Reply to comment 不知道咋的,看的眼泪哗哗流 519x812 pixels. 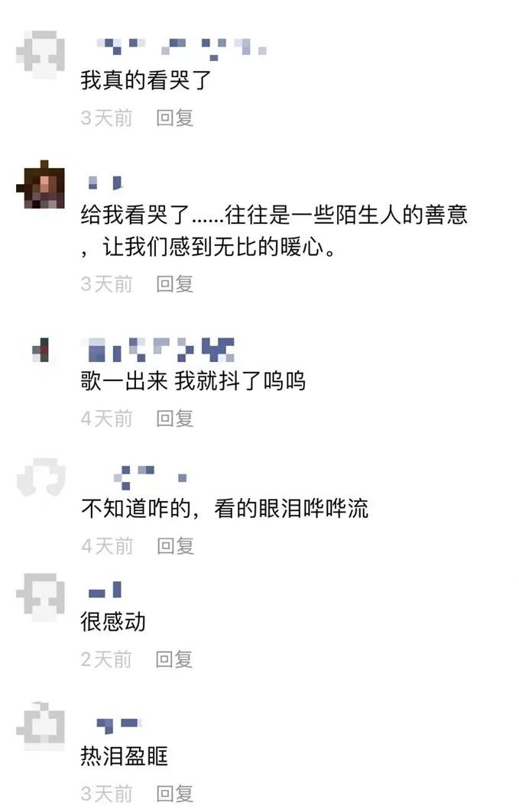tap(176, 546)
